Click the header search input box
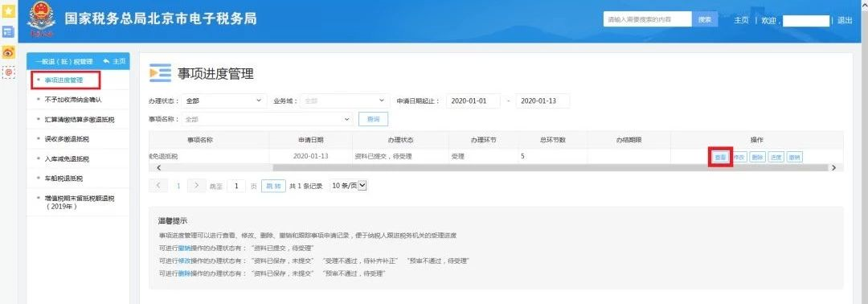The height and width of the screenshot is (304, 868). pos(648,19)
